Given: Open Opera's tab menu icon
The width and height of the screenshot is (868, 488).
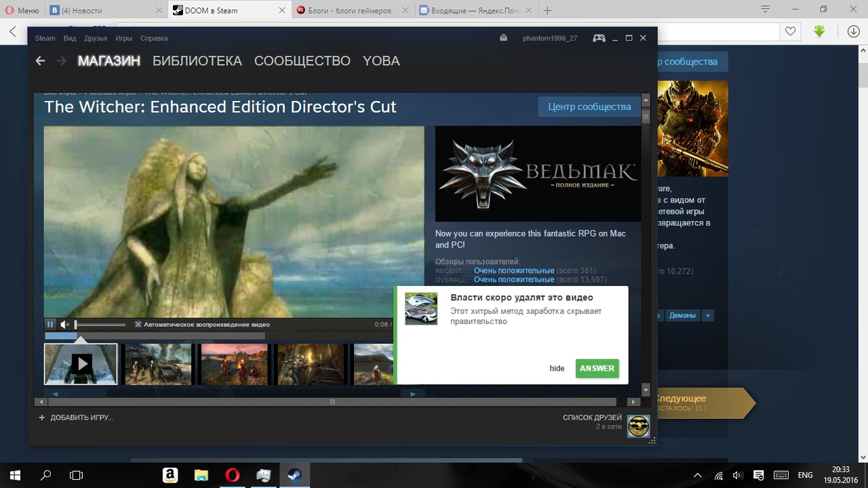Looking at the screenshot, I should [765, 9].
